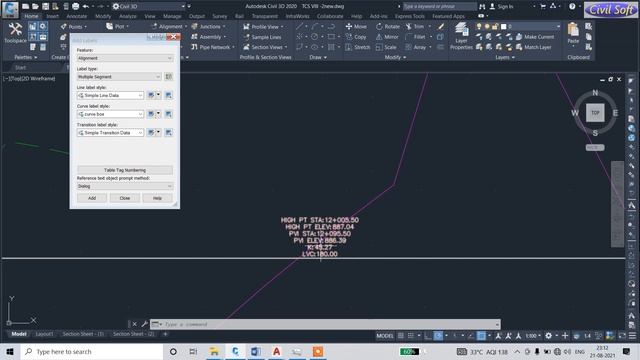Switch to the Layout1 tab
Viewport: 640px width, 360px height.
(44, 334)
